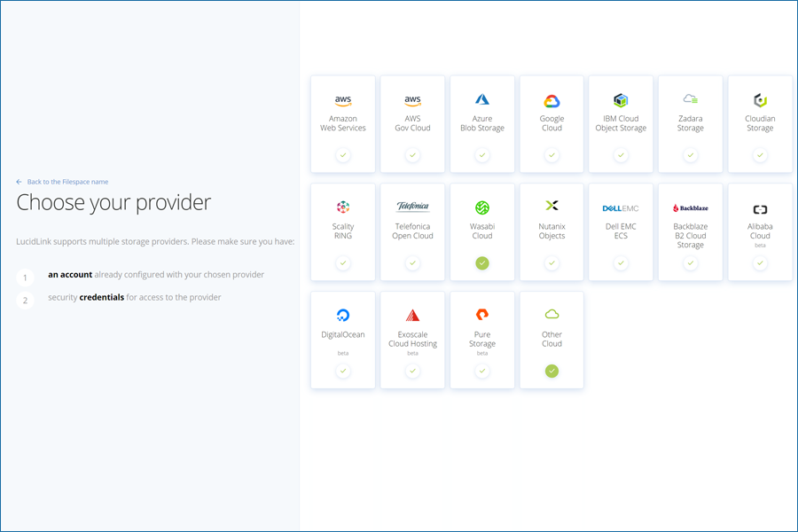Screen dimensions: 798x532
Task: Click the Pure Storage orange logo
Action: coord(482,315)
